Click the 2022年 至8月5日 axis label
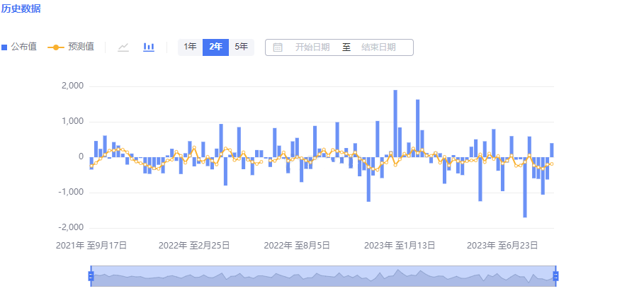Viewport: 644px width, 291px height. pos(297,246)
